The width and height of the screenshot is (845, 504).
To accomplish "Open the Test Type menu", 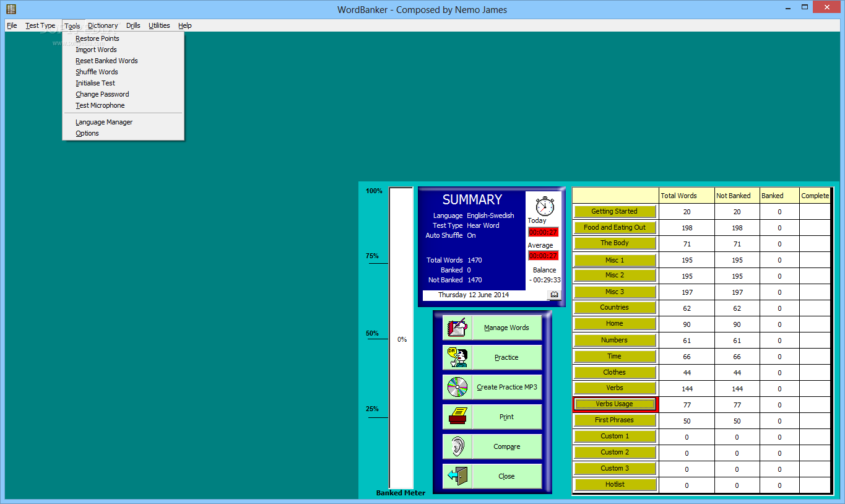I will coord(40,25).
